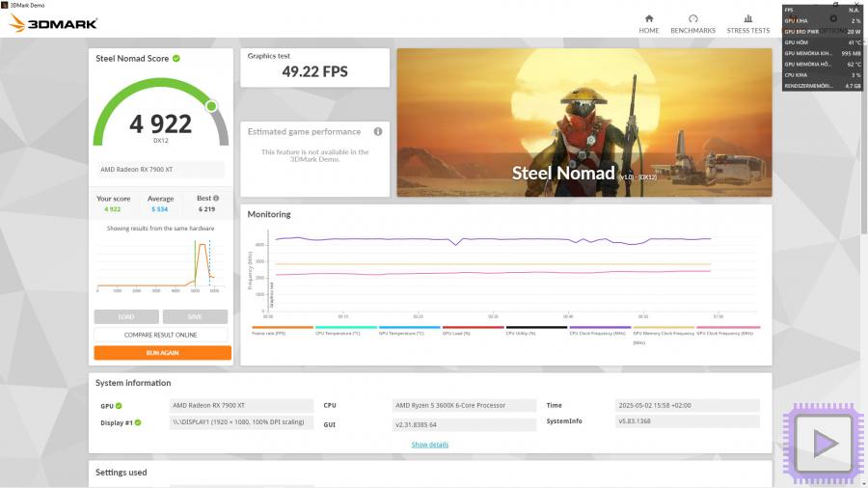Click the GPU BRD PWR row in overlay

pos(822,32)
